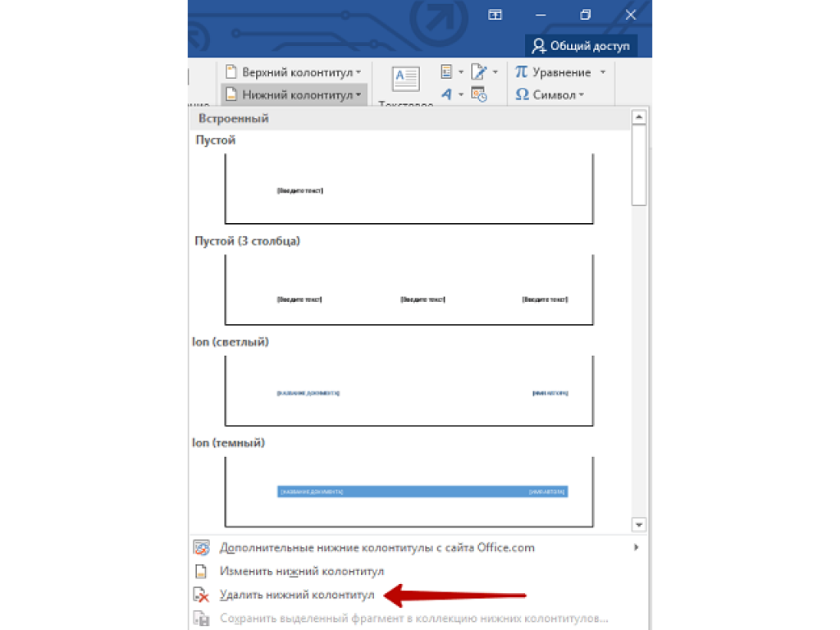This screenshot has width=840, height=630.
Task: Click the gallery scroll down arrow
Action: 638,524
